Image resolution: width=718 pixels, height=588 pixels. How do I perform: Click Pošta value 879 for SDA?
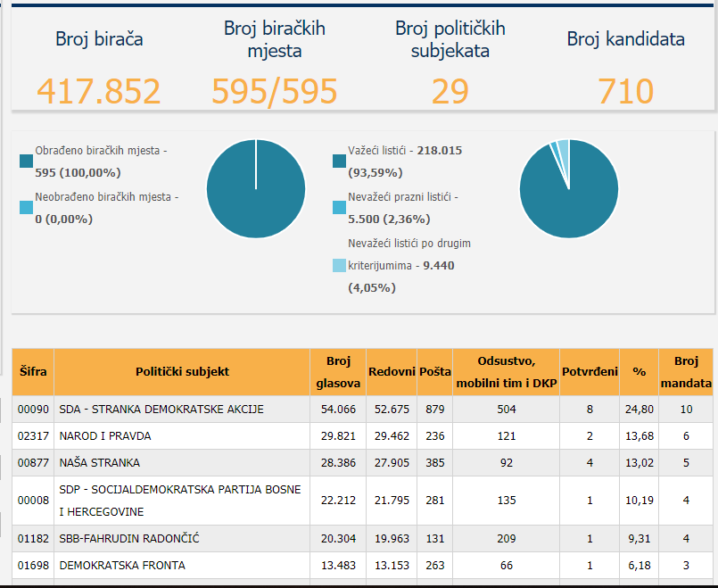tap(435, 410)
